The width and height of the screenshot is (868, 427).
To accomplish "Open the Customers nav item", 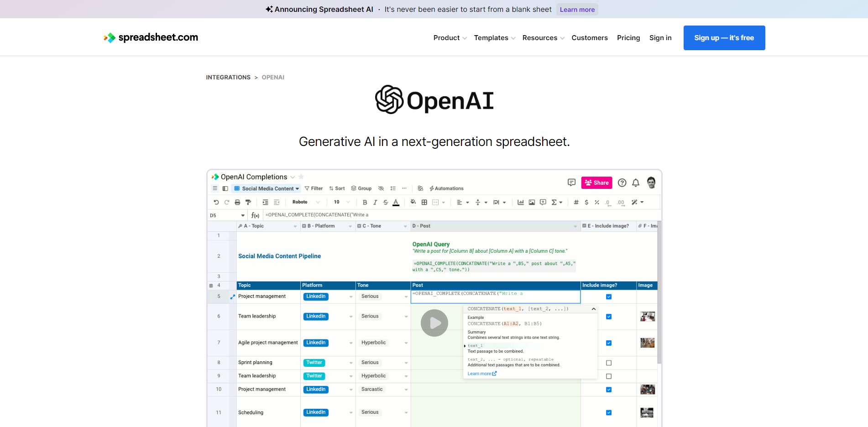I will (590, 38).
